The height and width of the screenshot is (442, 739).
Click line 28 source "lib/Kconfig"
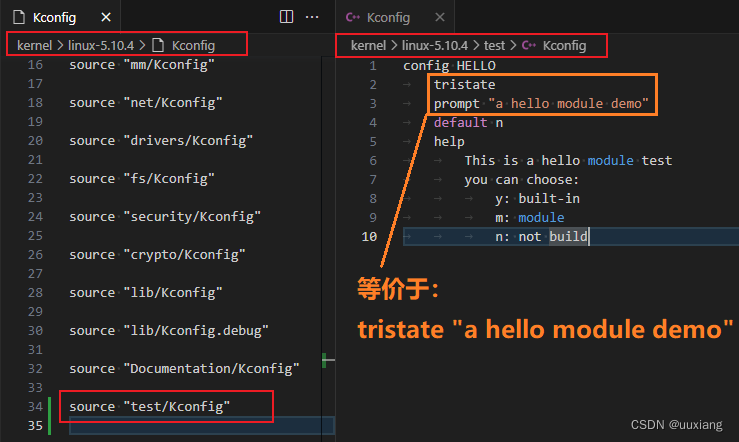click(146, 293)
